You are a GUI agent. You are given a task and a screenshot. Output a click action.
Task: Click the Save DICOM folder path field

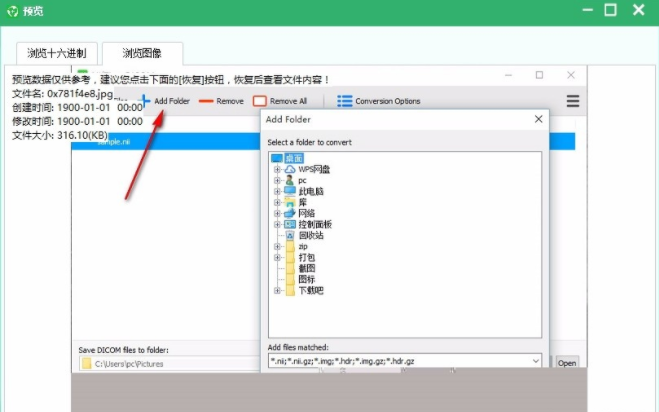[x=170, y=363]
